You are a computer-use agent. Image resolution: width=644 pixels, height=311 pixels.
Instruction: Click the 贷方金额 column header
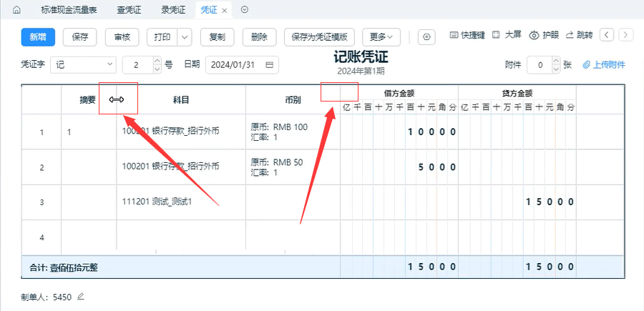tap(517, 94)
